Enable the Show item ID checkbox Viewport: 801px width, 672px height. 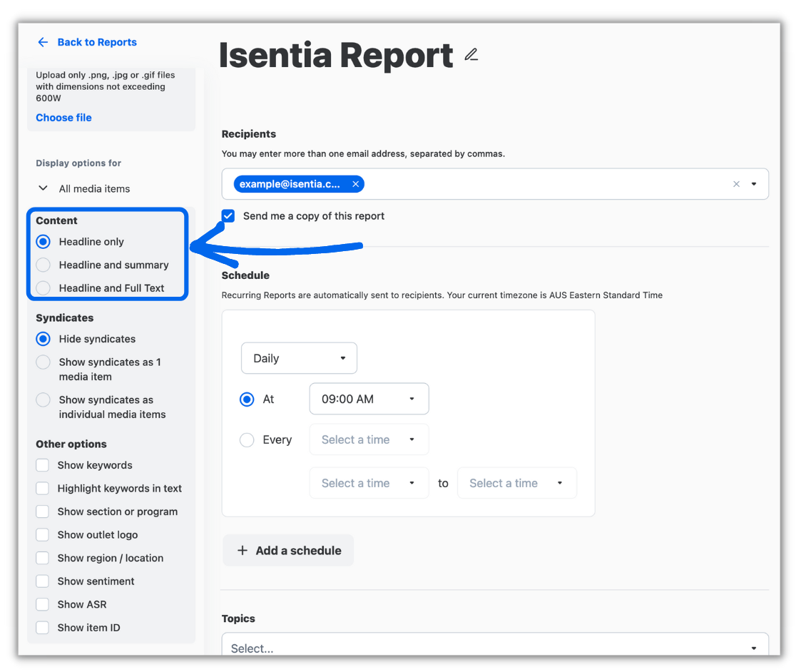(42, 628)
